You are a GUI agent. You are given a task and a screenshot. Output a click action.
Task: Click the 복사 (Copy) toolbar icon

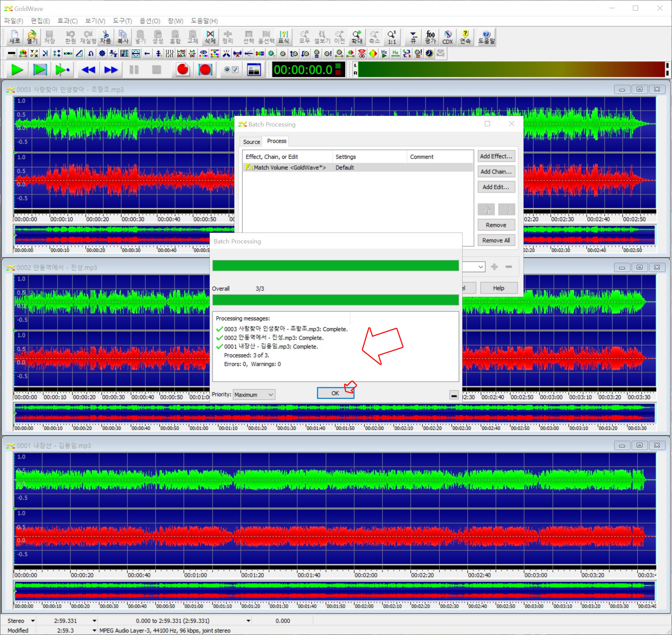(x=122, y=37)
